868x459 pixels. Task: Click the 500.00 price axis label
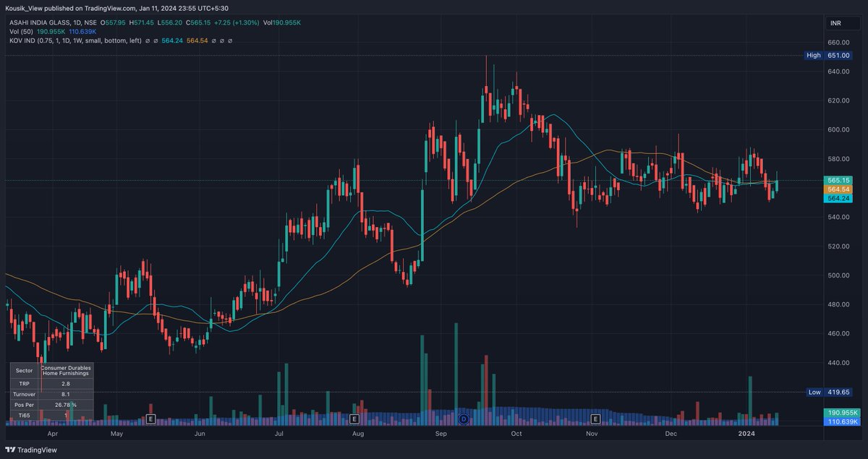click(x=839, y=275)
